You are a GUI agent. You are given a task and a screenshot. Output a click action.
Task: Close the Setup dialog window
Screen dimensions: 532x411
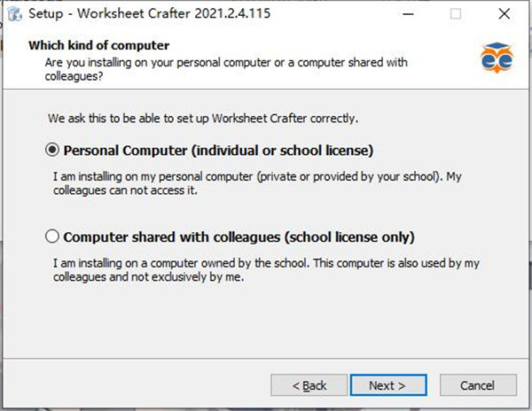point(505,14)
